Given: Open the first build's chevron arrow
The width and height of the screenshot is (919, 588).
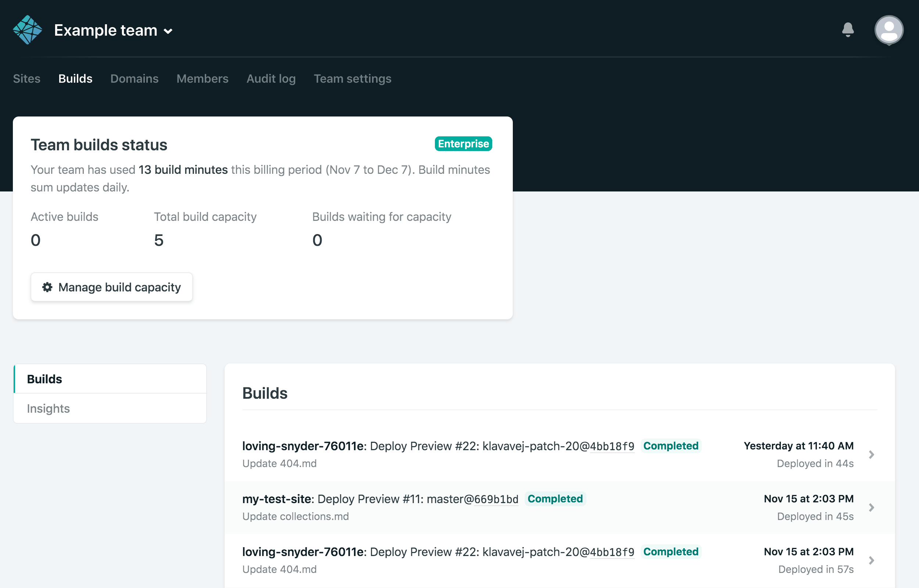Looking at the screenshot, I should (871, 454).
